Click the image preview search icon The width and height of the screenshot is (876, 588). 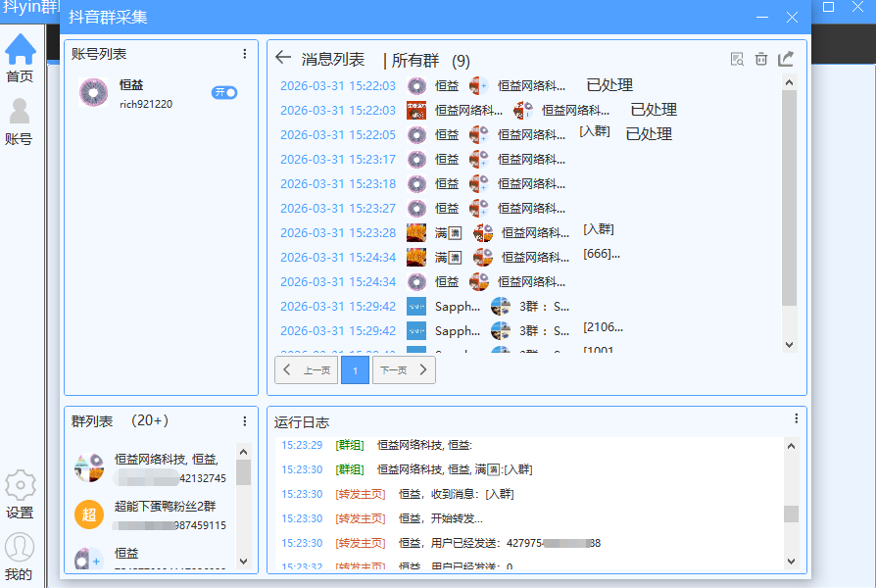click(737, 59)
